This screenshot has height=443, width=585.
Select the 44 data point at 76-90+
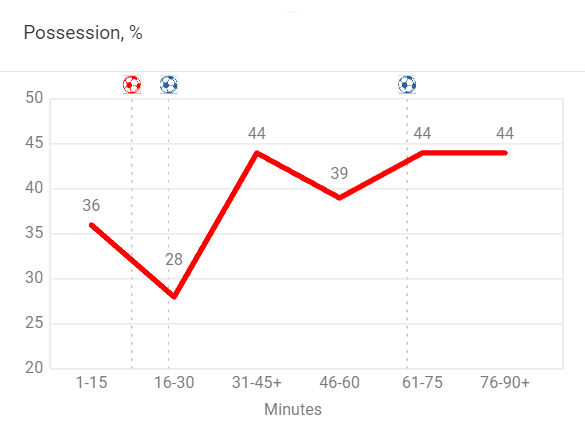point(505,153)
